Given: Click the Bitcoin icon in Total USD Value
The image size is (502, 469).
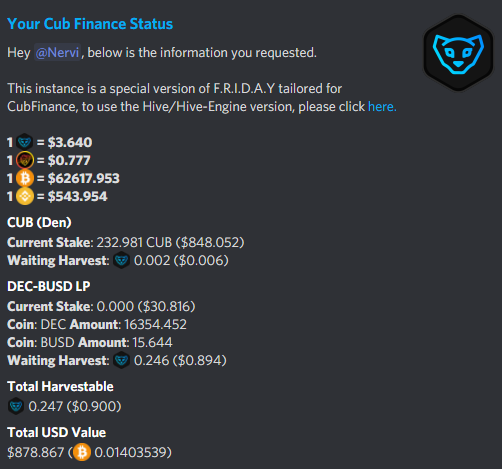Looking at the screenshot, I should tap(82, 452).
